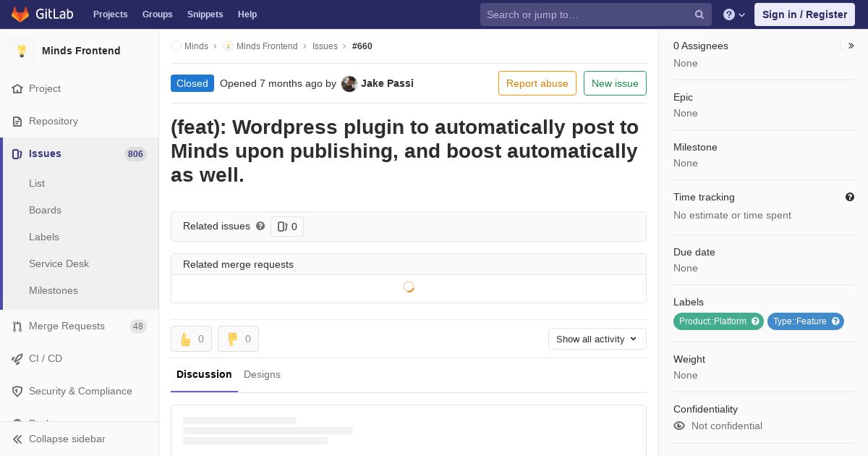Collapse the right sidebar with double arrow

(x=851, y=46)
